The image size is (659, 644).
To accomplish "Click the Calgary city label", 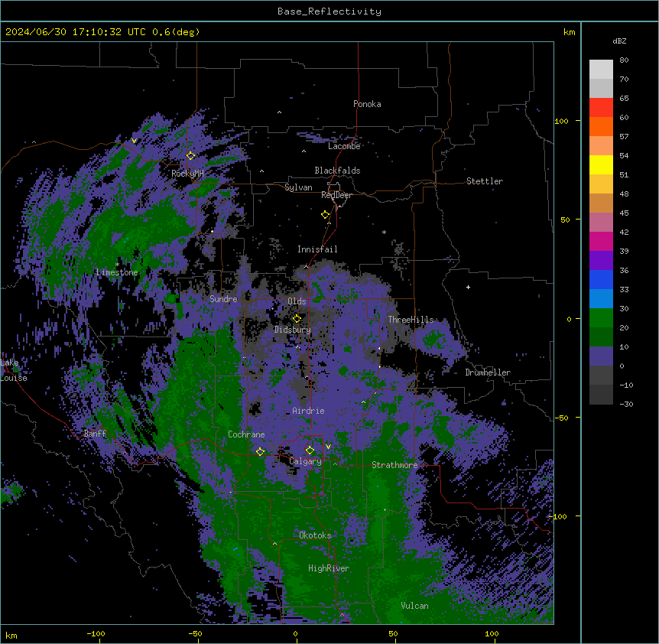I will 306,461.
